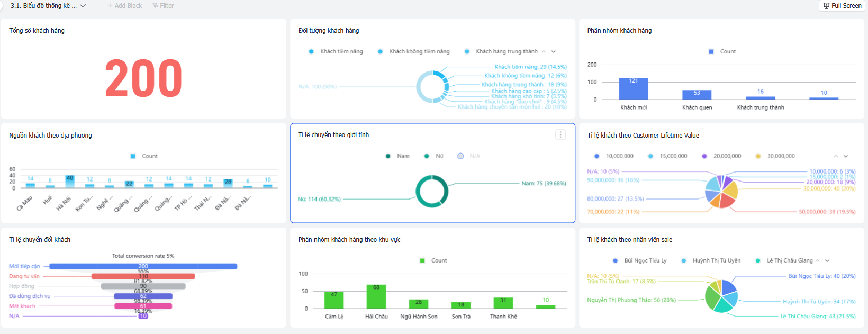Click the Hải Châu bar showing 68
The width and height of the screenshot is (868, 334).
pos(376,297)
